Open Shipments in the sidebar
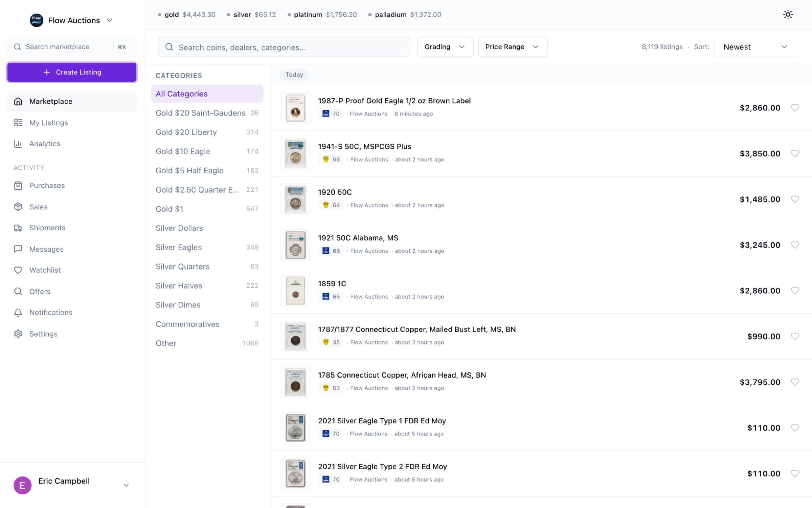 [72, 228]
